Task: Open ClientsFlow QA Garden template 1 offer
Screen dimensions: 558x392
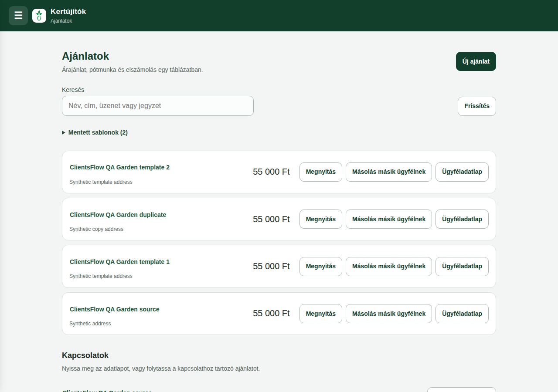Action: 321,267
